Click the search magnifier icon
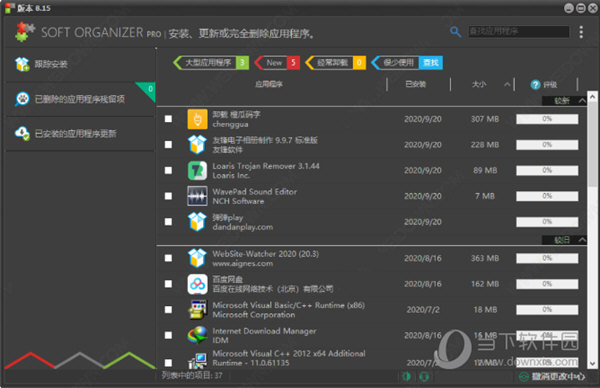Viewport: 600px width, 388px height. tap(455, 32)
